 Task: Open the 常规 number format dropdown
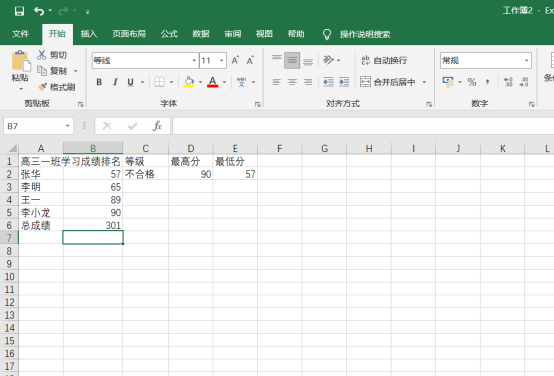coord(526,60)
